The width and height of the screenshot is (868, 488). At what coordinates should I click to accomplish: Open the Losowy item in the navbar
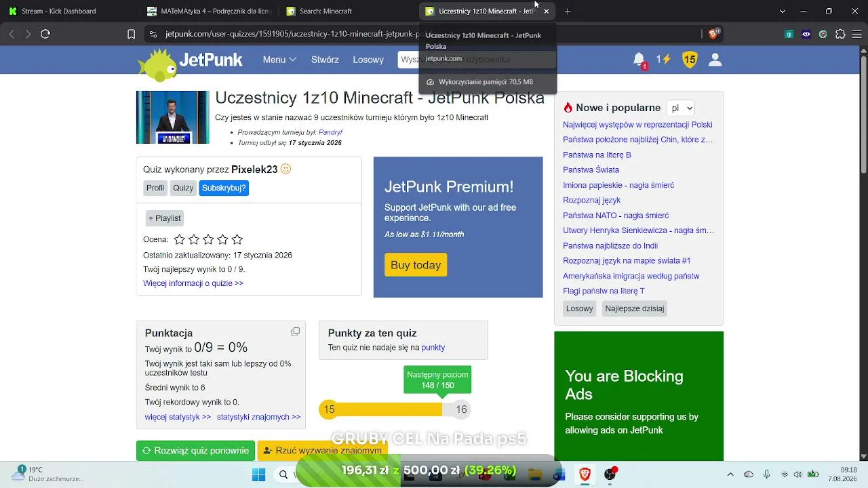(x=368, y=60)
